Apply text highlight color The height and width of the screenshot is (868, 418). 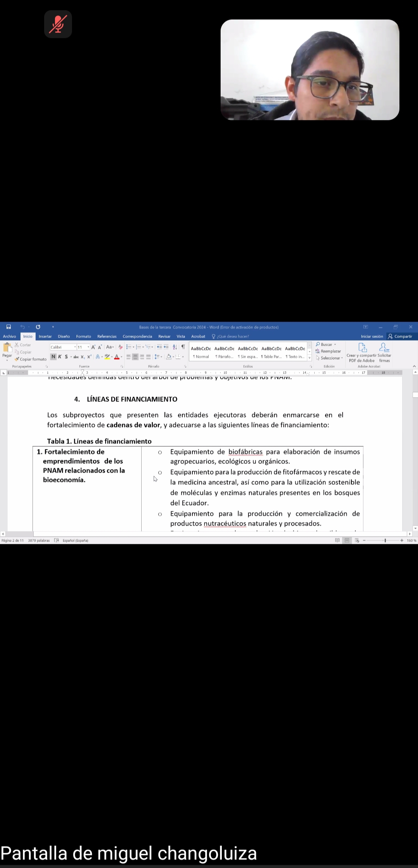[107, 357]
